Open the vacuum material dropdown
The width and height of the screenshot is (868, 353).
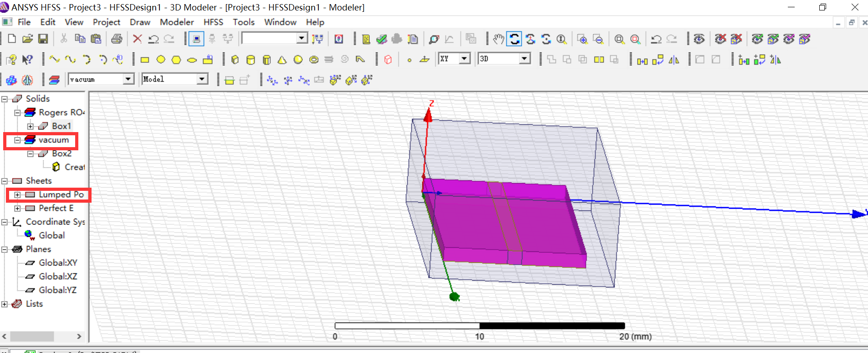point(128,79)
